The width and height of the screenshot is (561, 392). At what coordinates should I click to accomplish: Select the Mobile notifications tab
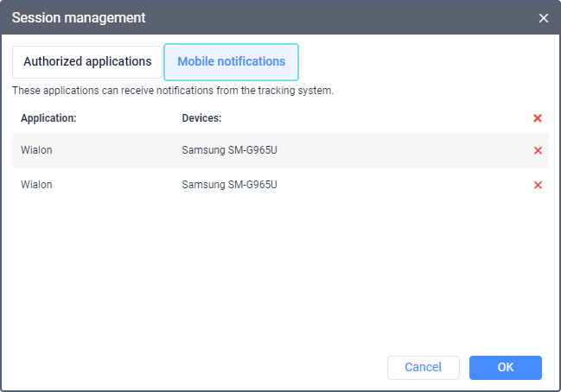point(231,62)
